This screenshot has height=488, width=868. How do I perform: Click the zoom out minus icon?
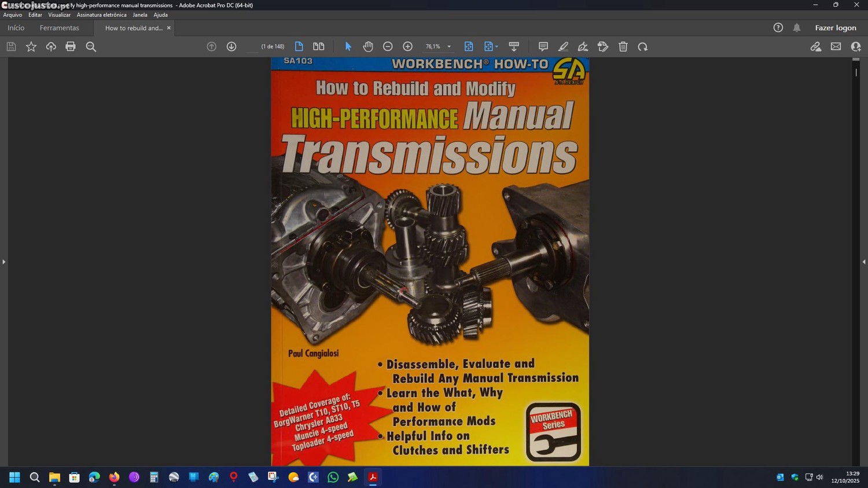coord(388,47)
